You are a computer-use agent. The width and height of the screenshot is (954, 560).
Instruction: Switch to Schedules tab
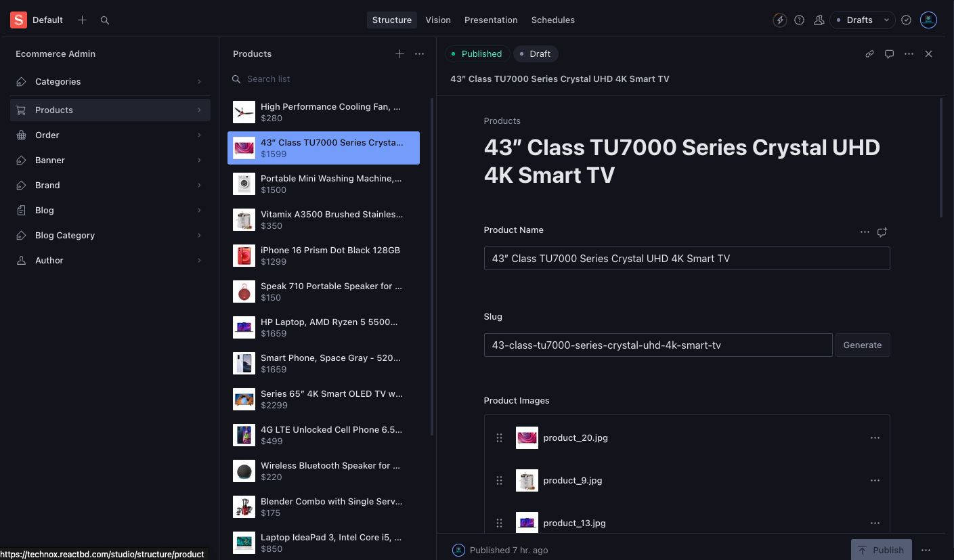(553, 20)
